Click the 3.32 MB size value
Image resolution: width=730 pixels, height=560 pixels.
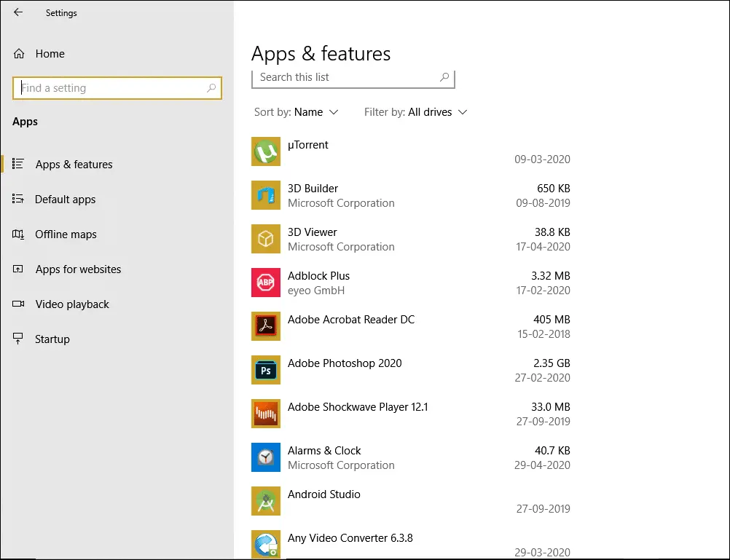click(x=551, y=276)
